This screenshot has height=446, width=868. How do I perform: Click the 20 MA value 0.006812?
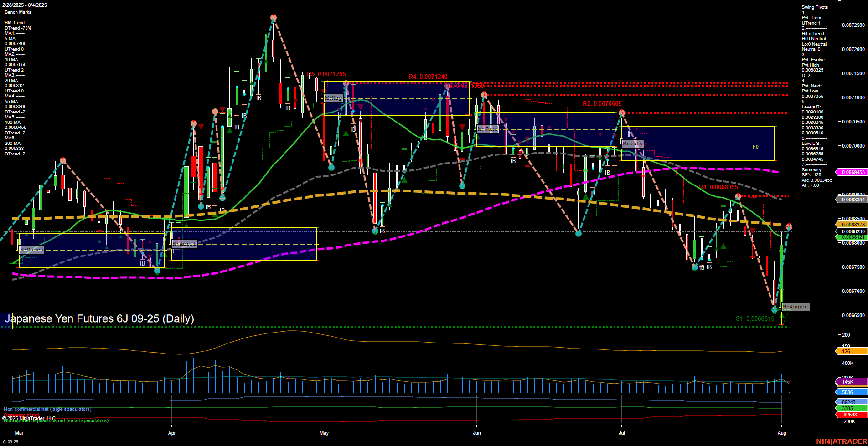coord(14,86)
